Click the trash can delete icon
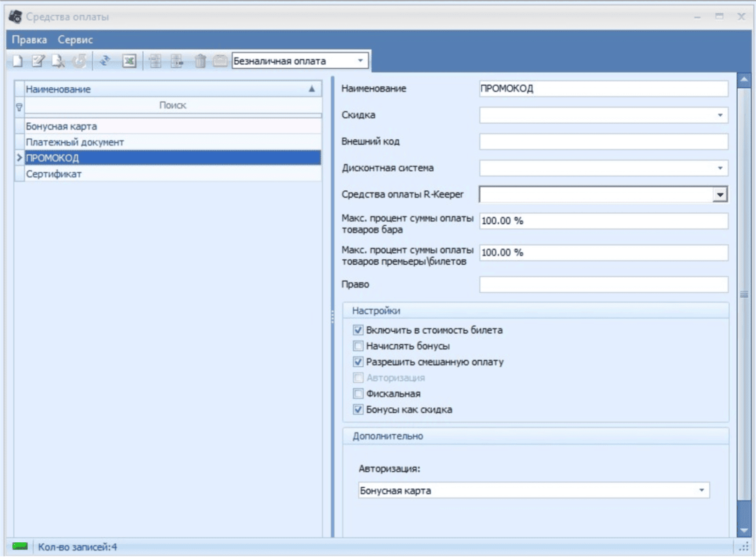Viewport: 756px width, 558px height. tap(200, 61)
